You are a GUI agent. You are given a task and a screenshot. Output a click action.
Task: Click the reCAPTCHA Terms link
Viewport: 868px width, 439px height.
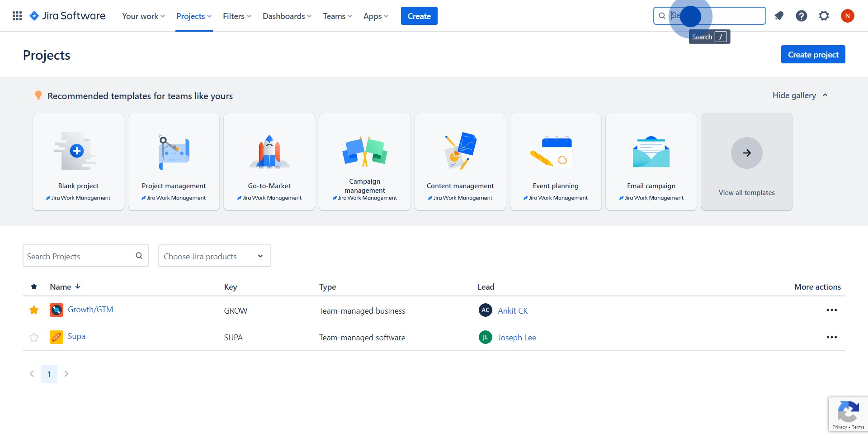(858, 427)
